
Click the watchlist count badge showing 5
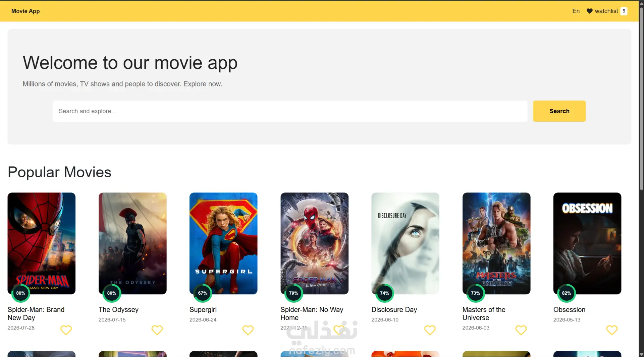[624, 11]
